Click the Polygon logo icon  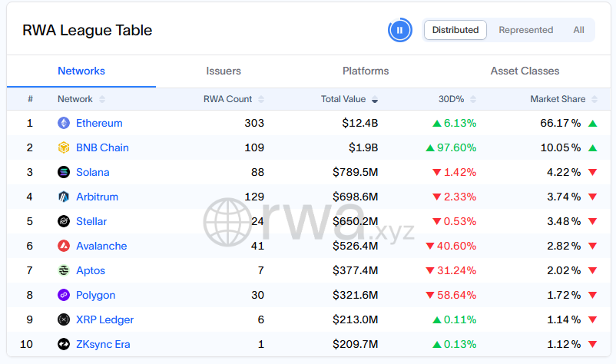point(64,295)
